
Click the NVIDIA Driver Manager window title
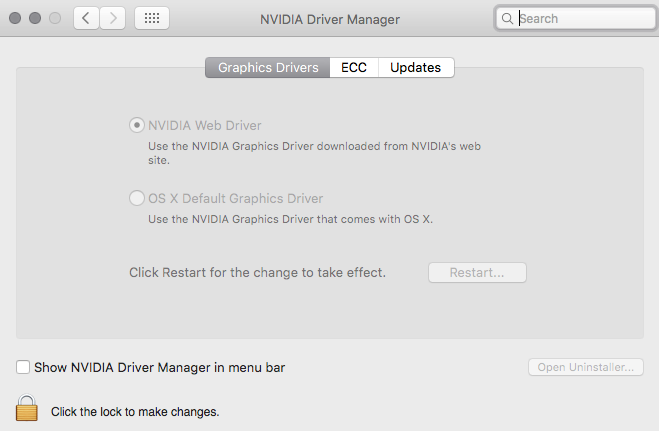(329, 18)
